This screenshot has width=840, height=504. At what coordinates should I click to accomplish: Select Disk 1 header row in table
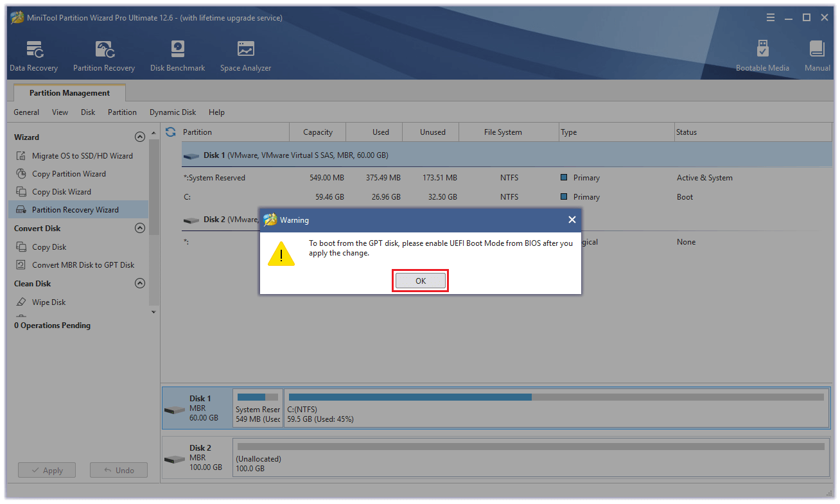click(x=506, y=155)
